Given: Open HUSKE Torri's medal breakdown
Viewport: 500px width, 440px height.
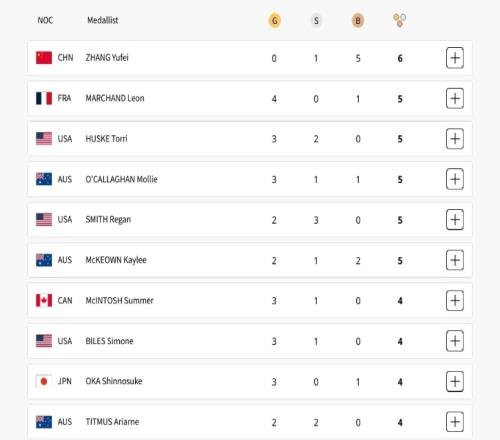Looking at the screenshot, I should point(455,139).
